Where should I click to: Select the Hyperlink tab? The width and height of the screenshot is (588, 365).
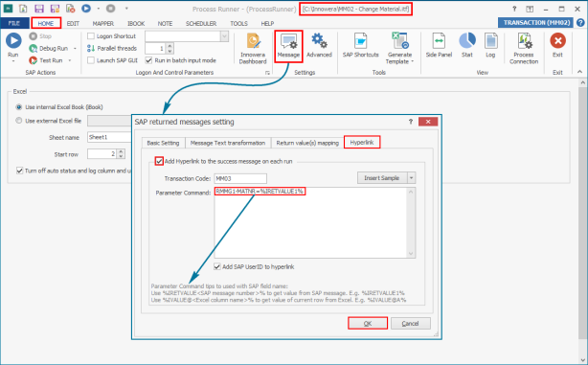point(362,142)
